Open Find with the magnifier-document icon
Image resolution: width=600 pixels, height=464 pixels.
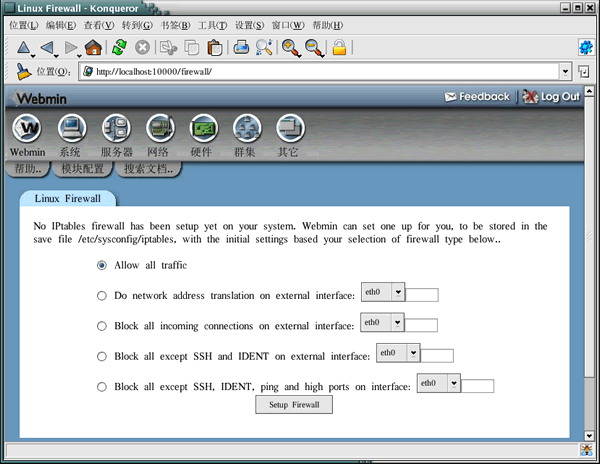pyautogui.click(x=264, y=48)
